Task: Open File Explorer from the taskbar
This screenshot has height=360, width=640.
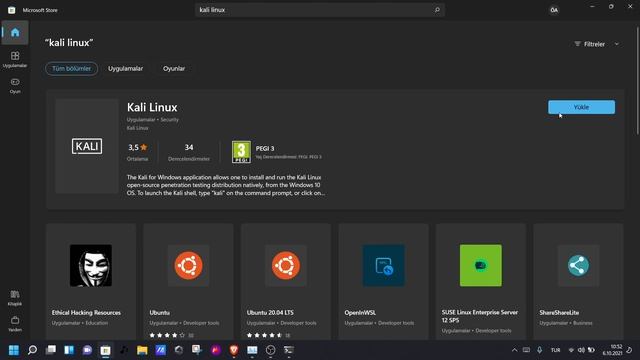Action: [142, 350]
